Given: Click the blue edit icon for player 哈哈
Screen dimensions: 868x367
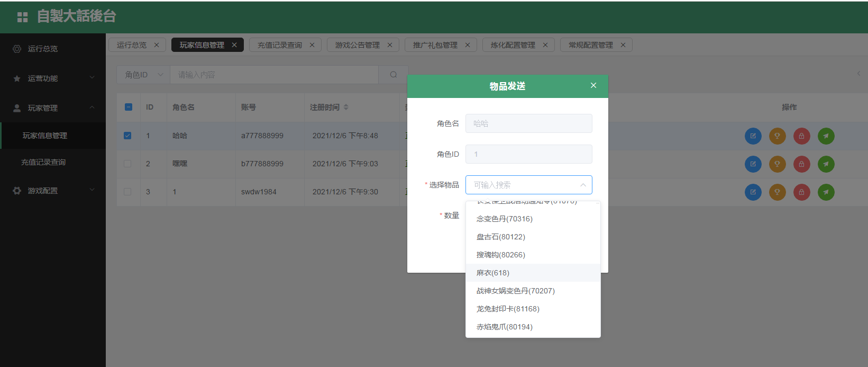Looking at the screenshot, I should pos(753,136).
